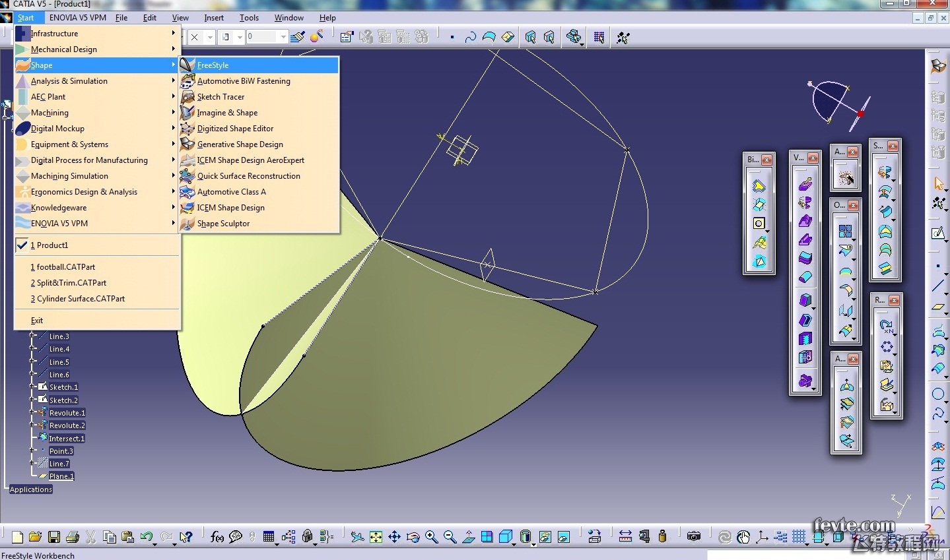Expand the Sketch.1 tree node
950x560 pixels.
(32, 387)
